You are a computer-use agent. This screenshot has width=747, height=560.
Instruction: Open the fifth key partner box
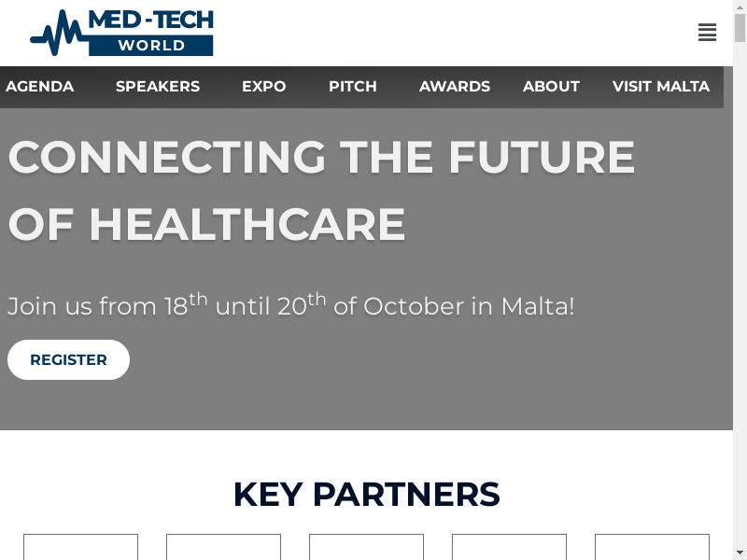[652, 547]
